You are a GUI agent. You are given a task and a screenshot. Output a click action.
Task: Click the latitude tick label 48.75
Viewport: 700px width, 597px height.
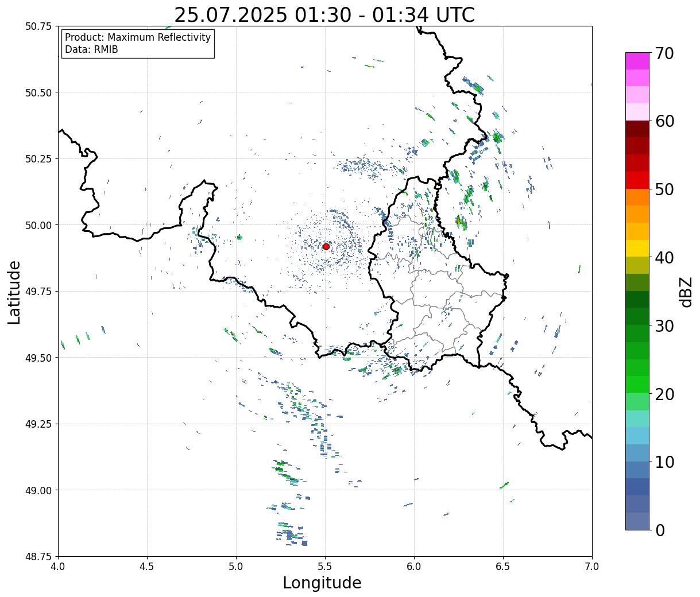38,556
